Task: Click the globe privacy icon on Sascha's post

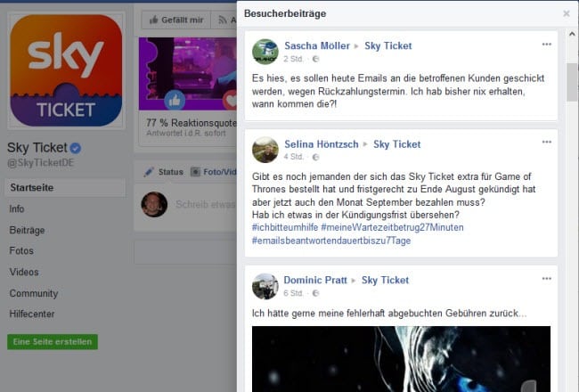Action: click(x=315, y=59)
